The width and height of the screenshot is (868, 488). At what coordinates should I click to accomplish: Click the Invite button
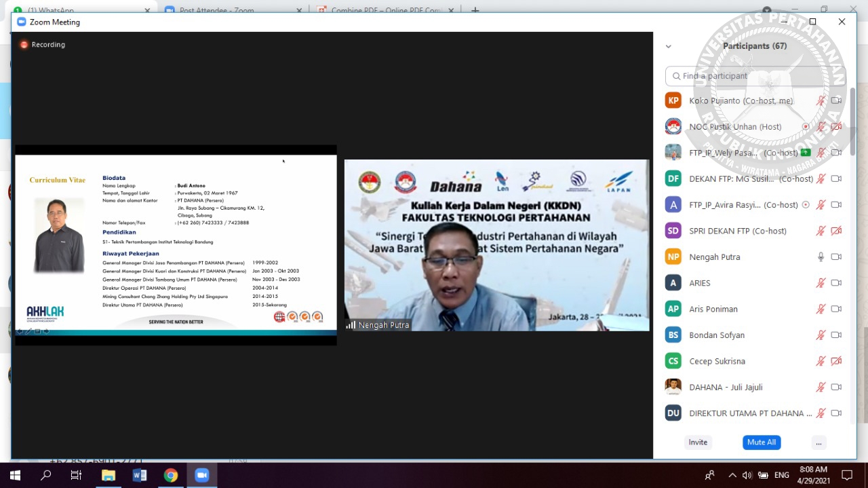click(x=698, y=443)
